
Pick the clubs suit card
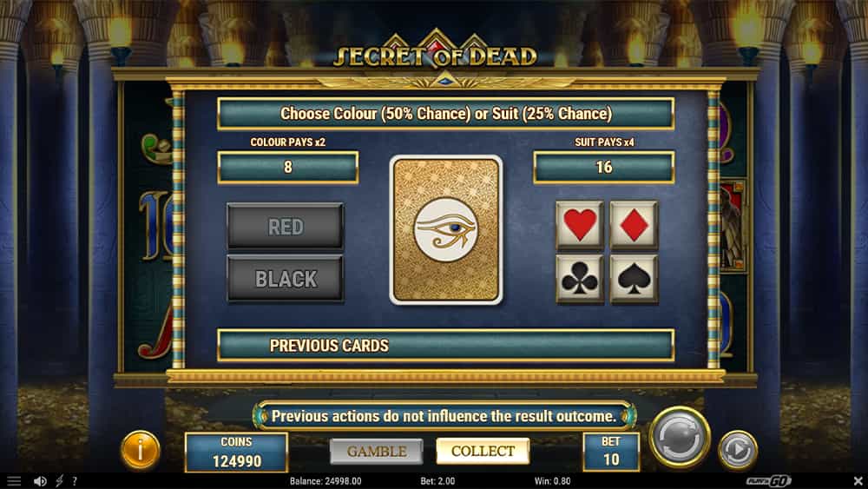pyautogui.click(x=580, y=279)
